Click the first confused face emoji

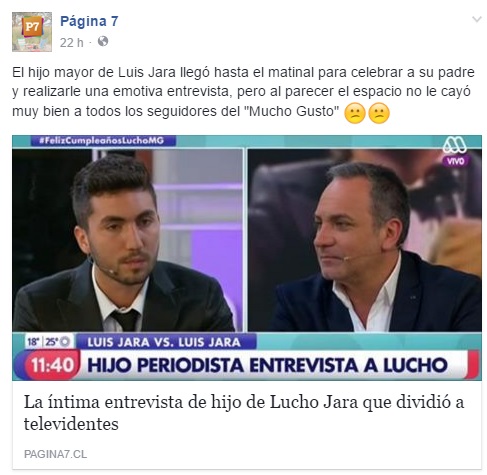[355, 113]
